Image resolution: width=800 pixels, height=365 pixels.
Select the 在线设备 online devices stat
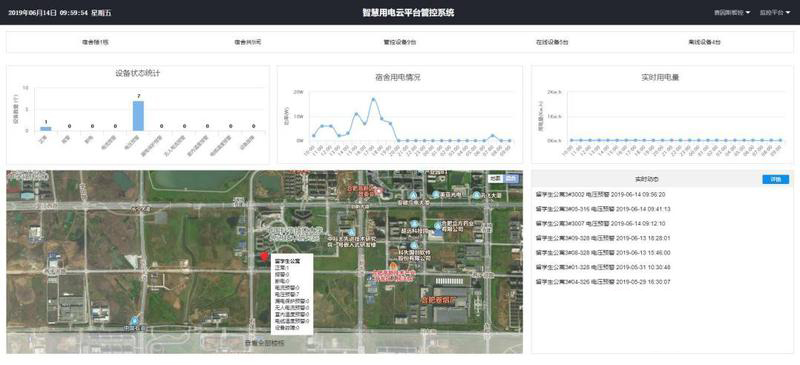tap(552, 42)
